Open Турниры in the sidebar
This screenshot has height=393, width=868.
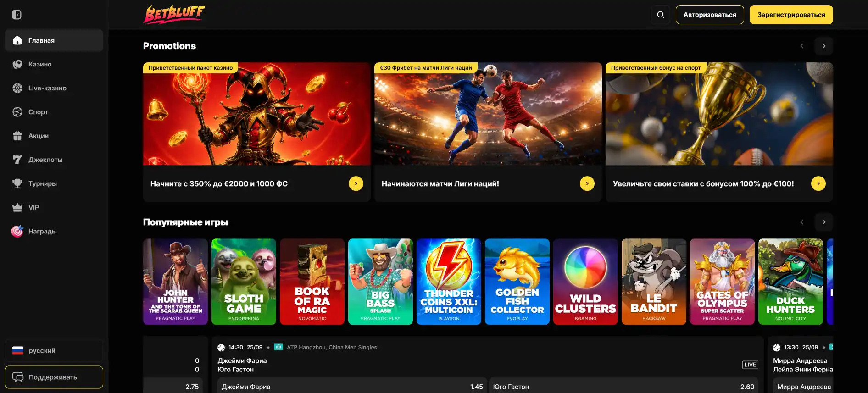[x=54, y=183]
